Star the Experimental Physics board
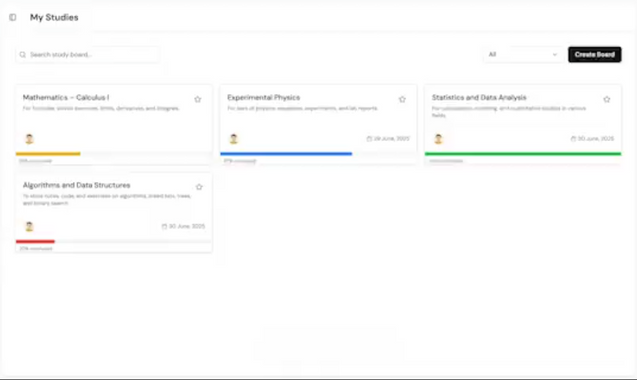Image resolution: width=637 pixels, height=380 pixels. (x=402, y=99)
